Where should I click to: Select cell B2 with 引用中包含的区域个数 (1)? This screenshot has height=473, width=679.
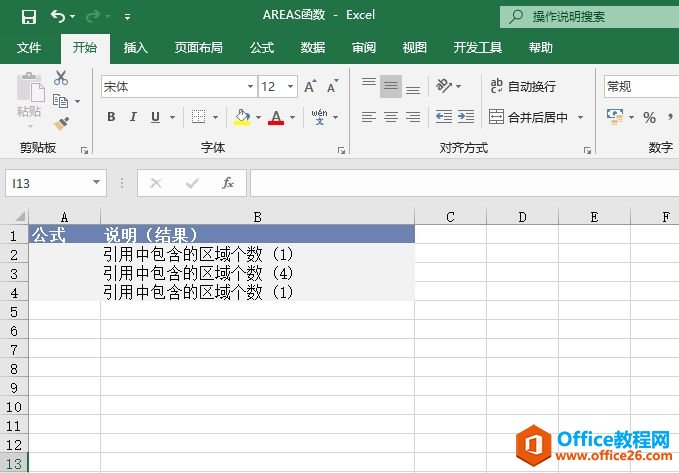pos(257,255)
